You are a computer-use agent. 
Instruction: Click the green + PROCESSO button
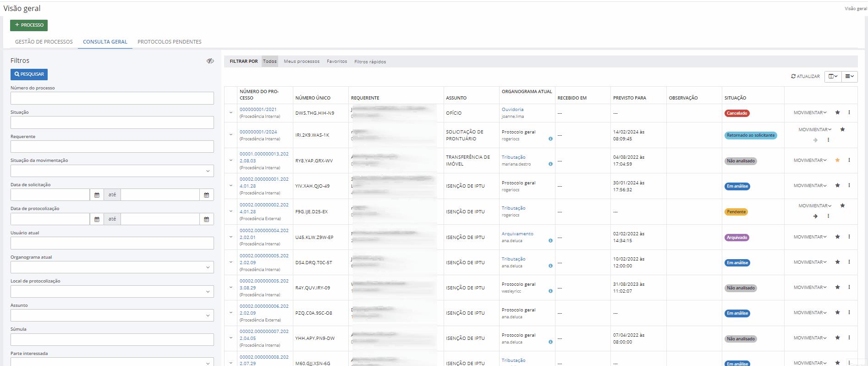[29, 25]
